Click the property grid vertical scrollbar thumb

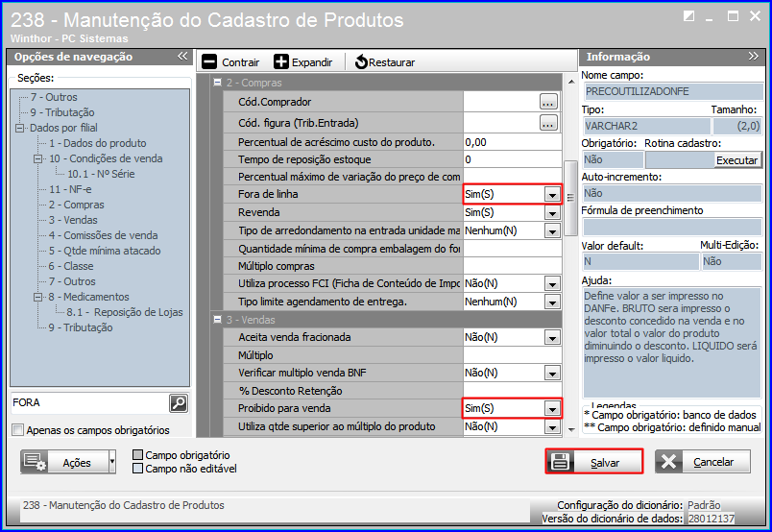[x=570, y=198]
